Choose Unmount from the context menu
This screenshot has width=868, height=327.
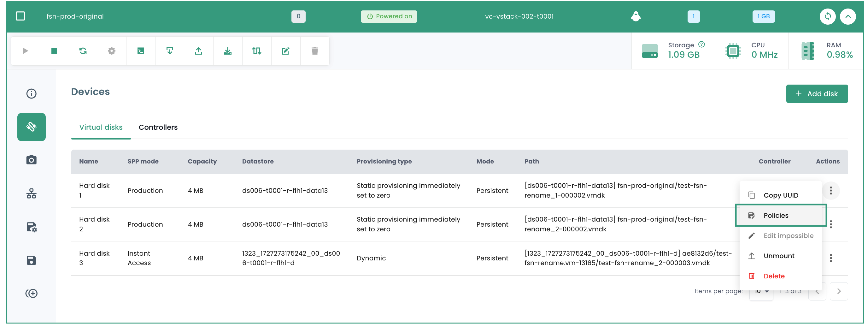pos(779,256)
